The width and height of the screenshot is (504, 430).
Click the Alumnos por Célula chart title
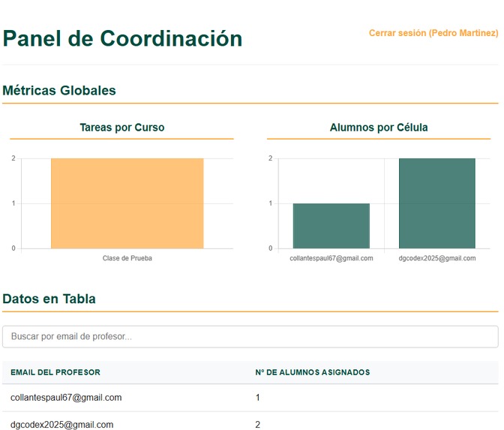(379, 128)
